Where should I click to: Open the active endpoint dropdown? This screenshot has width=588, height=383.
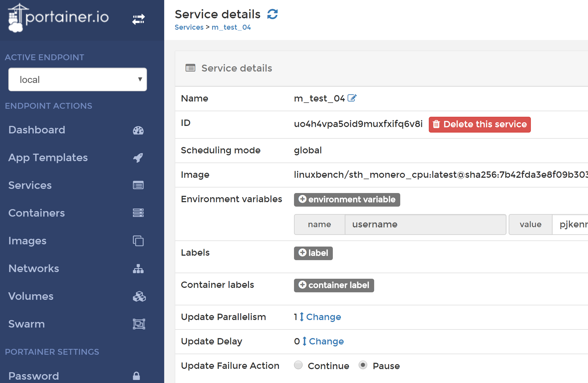coord(78,80)
